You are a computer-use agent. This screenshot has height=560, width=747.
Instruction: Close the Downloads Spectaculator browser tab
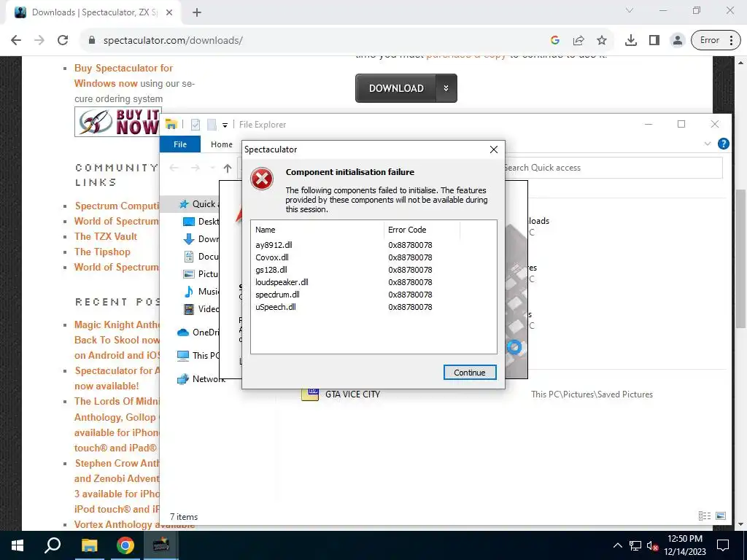[169, 12]
